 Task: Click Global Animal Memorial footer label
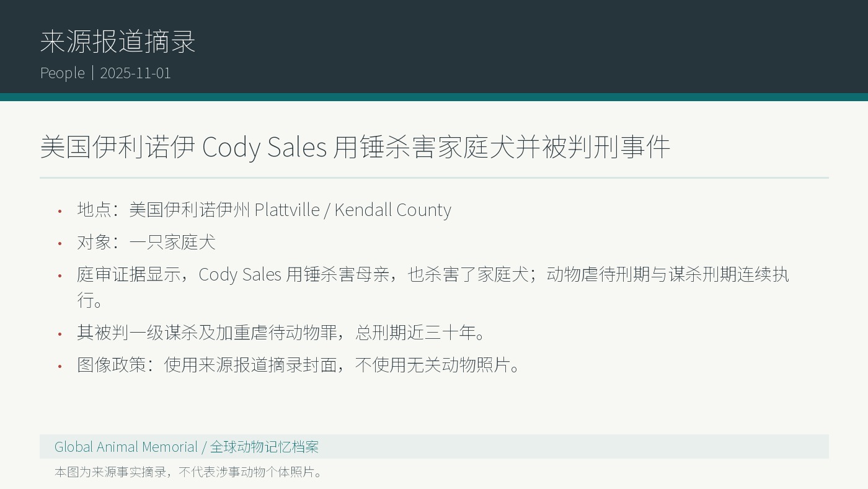[126, 447]
